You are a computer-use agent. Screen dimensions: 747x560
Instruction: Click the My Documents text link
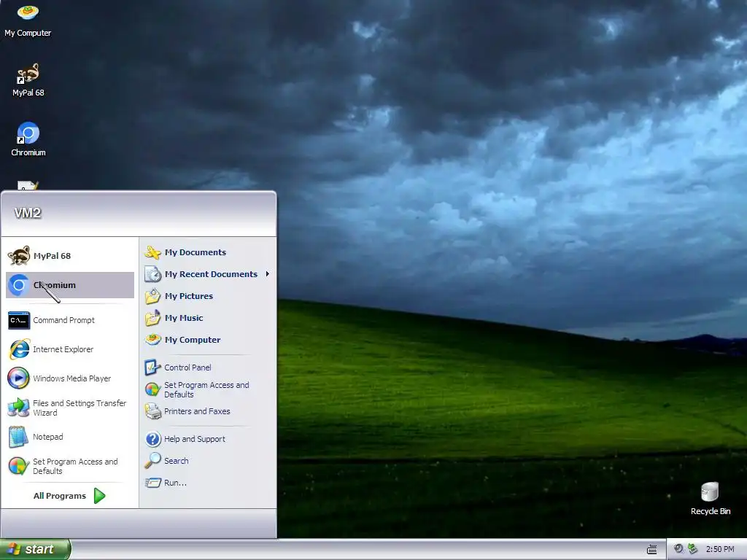tap(196, 252)
